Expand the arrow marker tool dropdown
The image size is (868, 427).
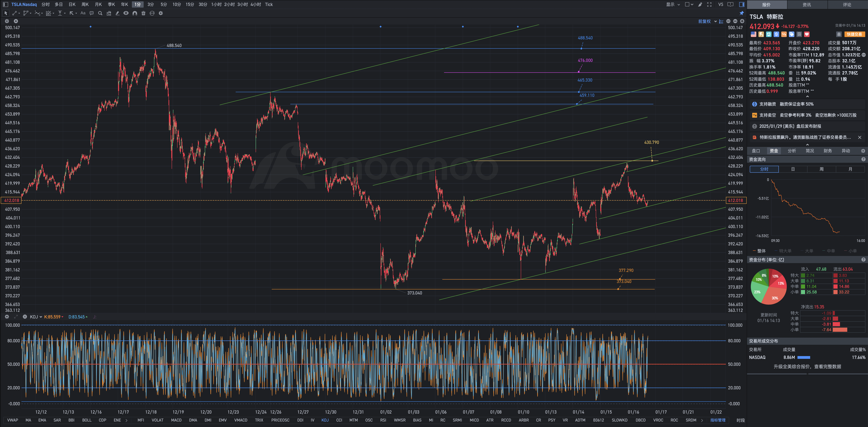click(x=76, y=13)
